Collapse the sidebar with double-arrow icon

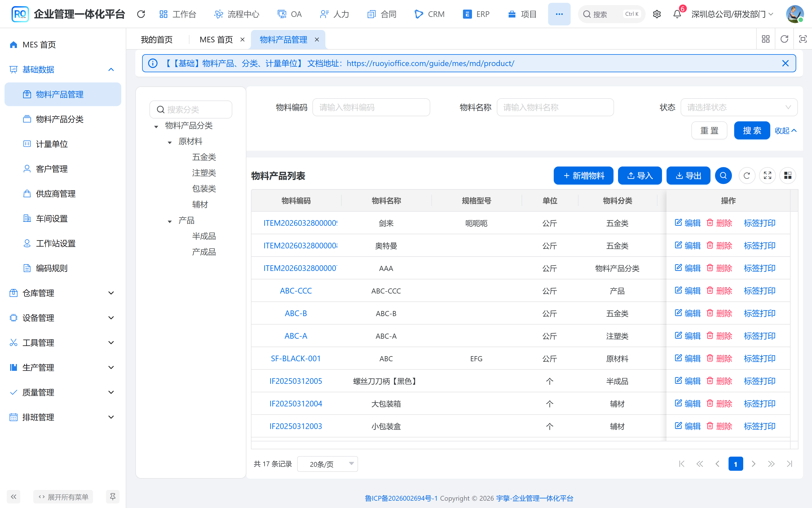click(x=14, y=497)
